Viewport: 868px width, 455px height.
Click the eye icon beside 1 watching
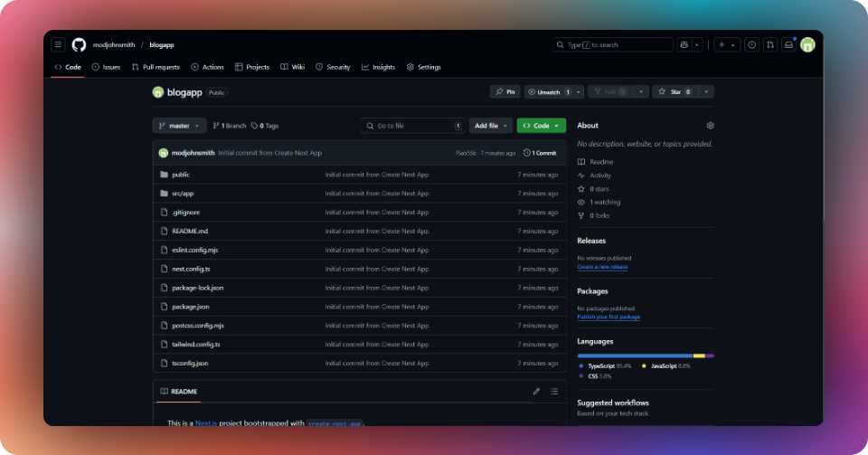pos(581,202)
